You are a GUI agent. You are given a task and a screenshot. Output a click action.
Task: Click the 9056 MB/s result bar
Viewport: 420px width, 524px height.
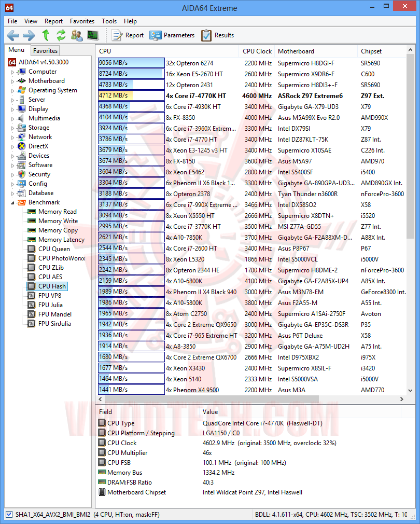131,63
